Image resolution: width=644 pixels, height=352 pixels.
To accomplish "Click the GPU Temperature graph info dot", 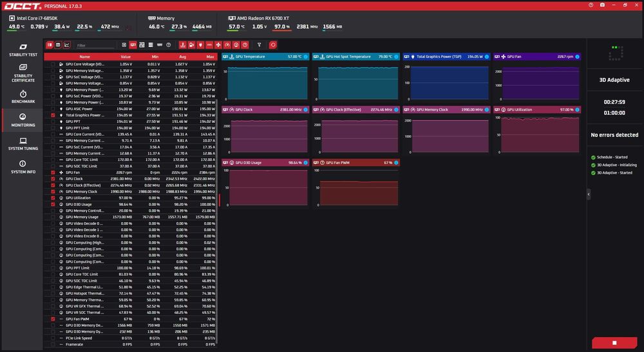I will coord(305,57).
